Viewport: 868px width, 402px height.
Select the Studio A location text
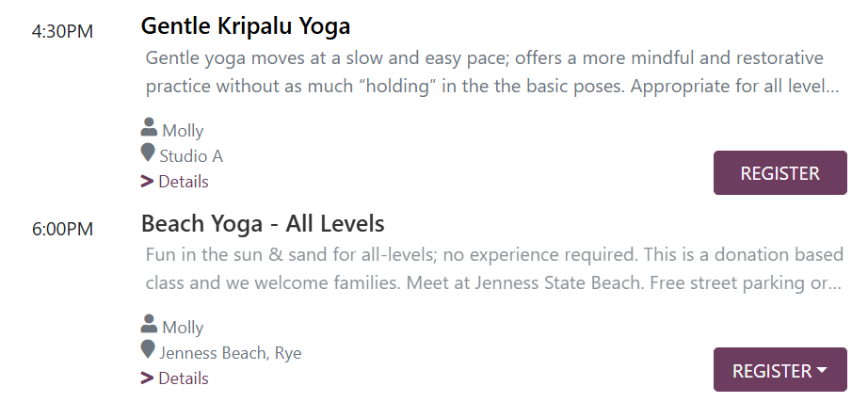tap(191, 156)
